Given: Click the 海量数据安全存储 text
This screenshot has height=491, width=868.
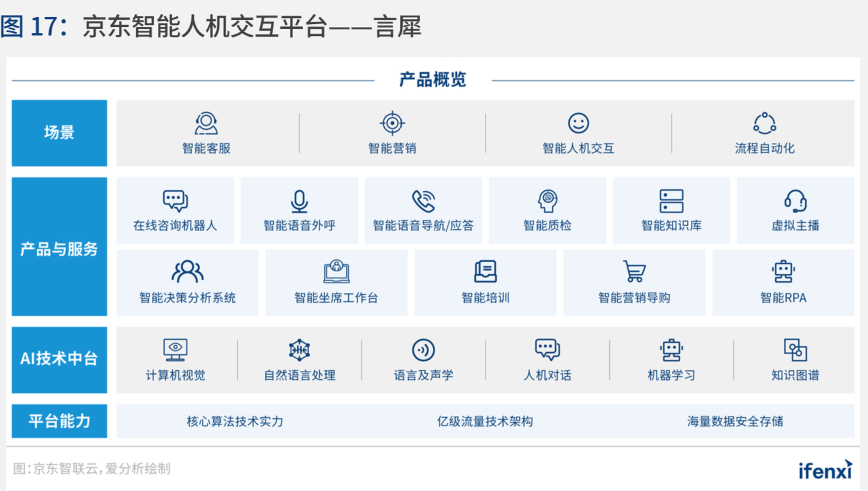Looking at the screenshot, I should pyautogui.click(x=735, y=421).
